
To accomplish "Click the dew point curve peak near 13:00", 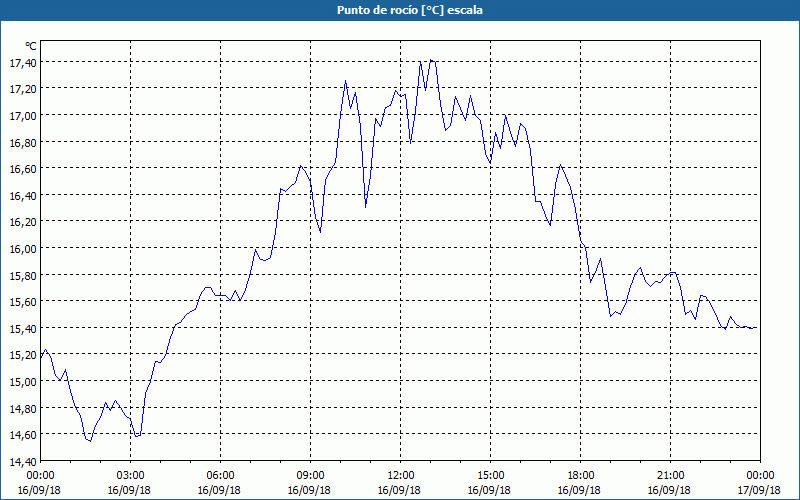I will click(431, 60).
